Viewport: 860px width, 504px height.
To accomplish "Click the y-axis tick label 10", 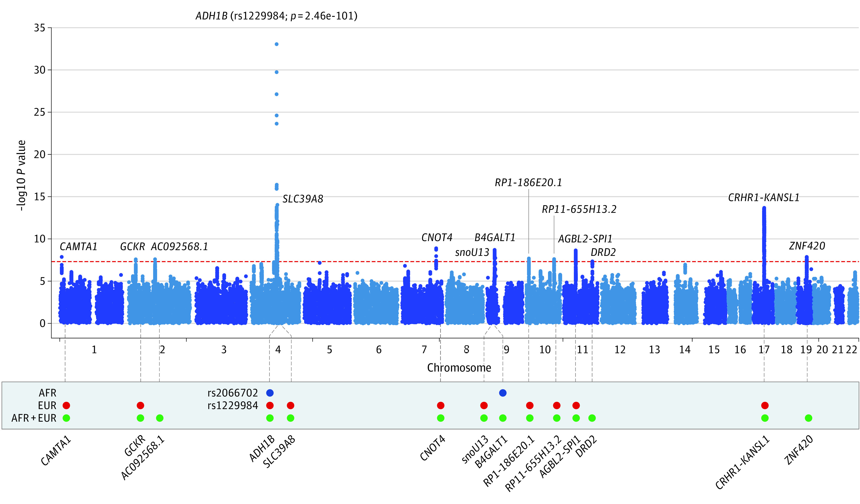I will point(40,239).
